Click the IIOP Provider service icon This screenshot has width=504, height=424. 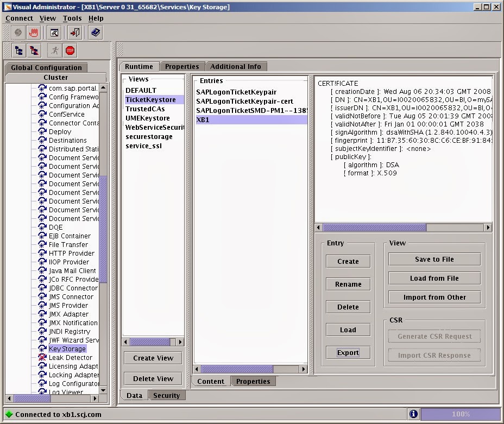point(42,262)
